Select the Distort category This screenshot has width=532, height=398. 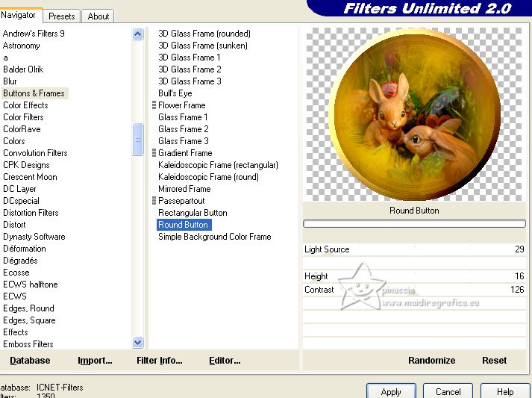click(14, 225)
